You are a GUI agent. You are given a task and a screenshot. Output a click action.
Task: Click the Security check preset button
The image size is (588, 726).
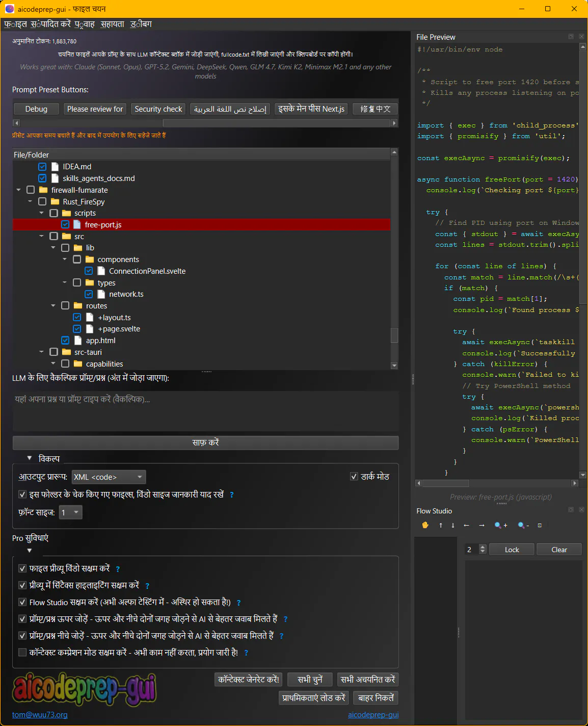click(x=158, y=109)
